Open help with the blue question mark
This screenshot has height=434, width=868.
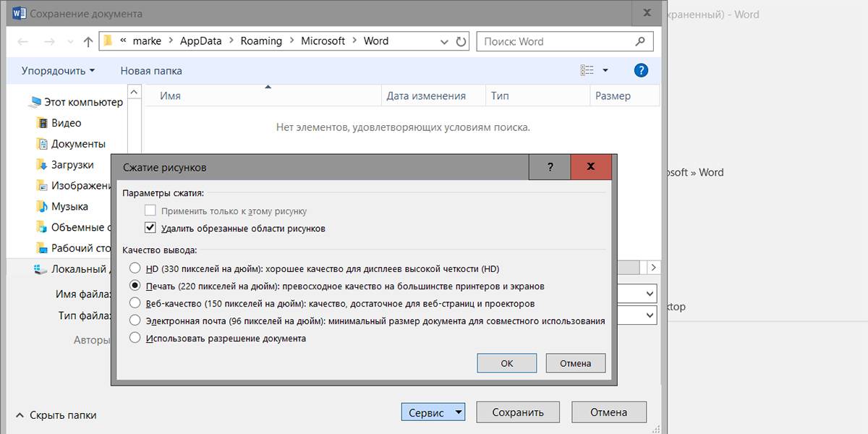641,70
